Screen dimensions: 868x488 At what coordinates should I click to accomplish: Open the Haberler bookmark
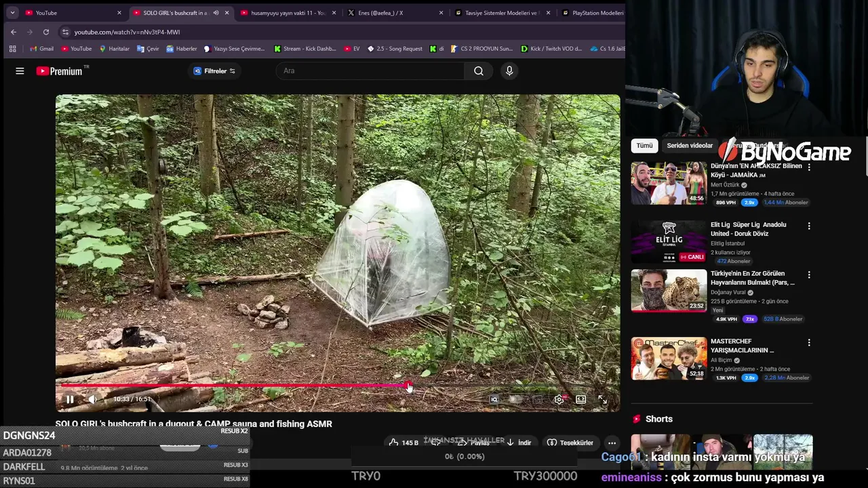[181, 49]
